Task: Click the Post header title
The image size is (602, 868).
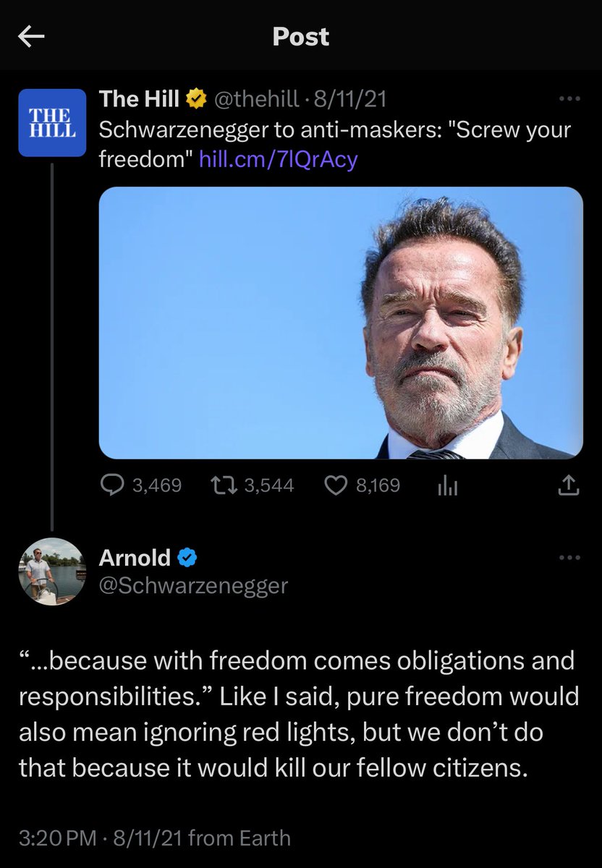Action: click(x=300, y=37)
